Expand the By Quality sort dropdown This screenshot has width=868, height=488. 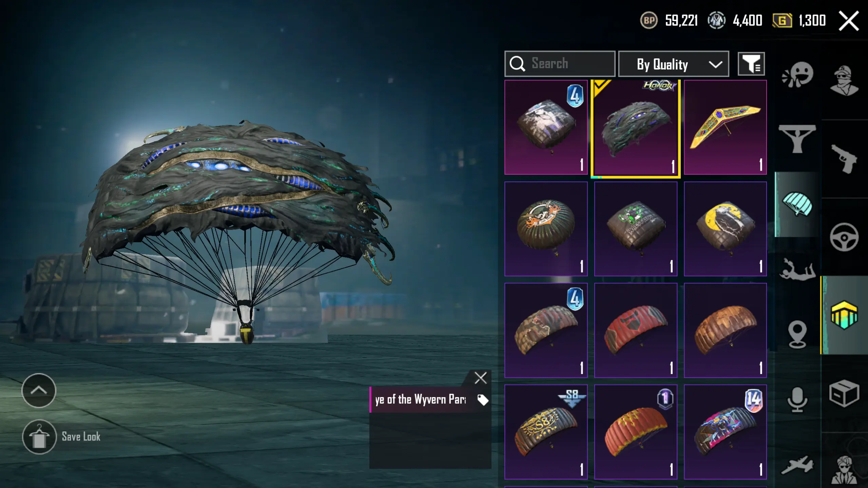[x=673, y=64]
